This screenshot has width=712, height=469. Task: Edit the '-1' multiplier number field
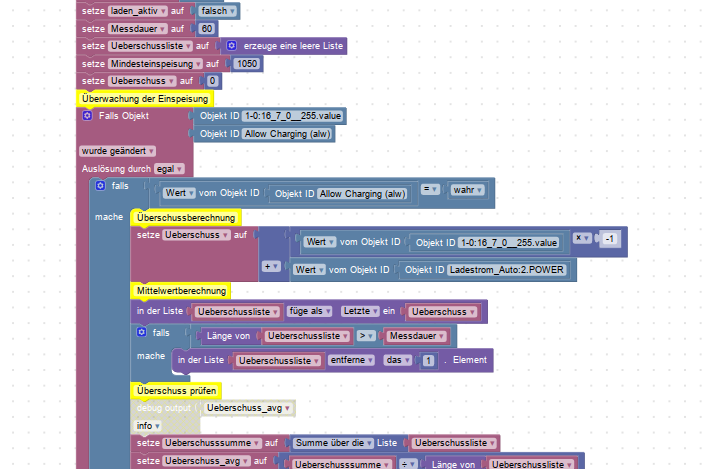coord(609,239)
